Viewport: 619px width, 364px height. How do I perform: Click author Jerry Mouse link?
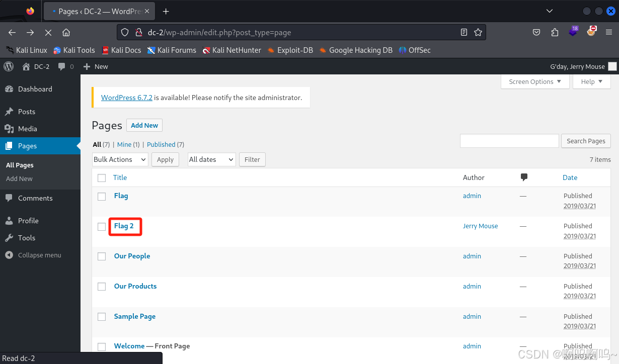(x=480, y=226)
